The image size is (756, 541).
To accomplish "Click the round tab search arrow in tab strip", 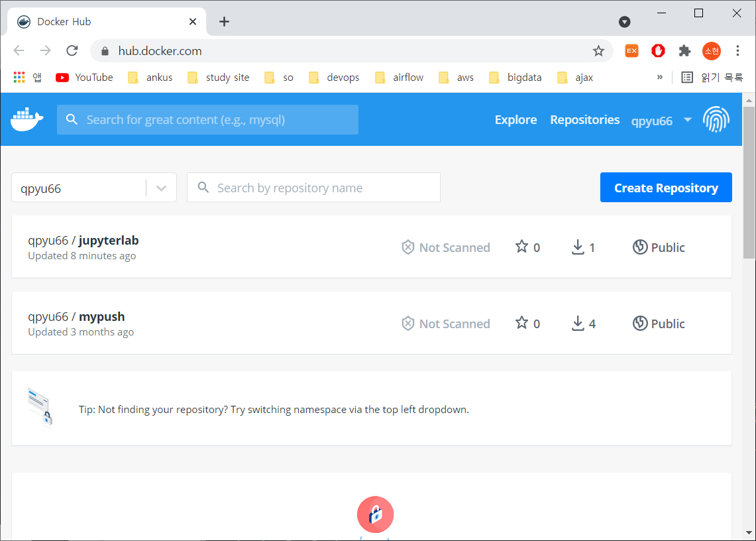I will (624, 22).
